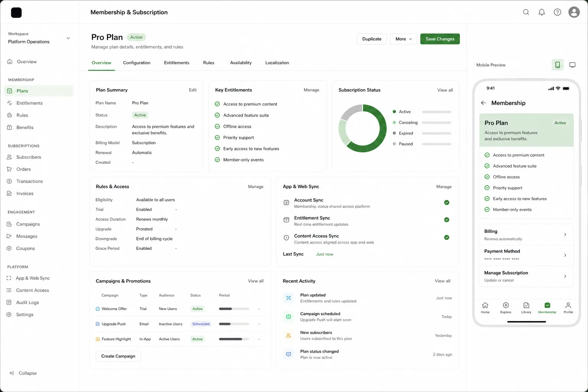Screen dimensions: 588x392
Task: Click the New subscribers activity icon
Action: (x=289, y=335)
